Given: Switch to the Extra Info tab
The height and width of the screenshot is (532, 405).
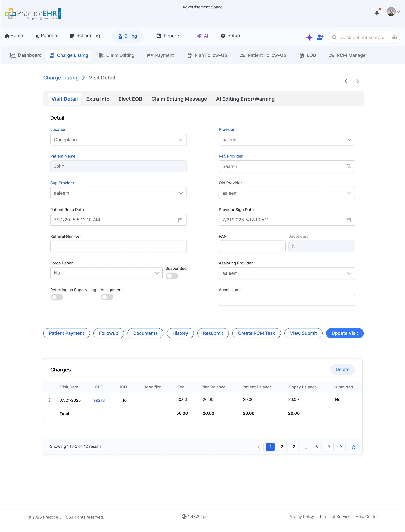Looking at the screenshot, I should pyautogui.click(x=98, y=99).
